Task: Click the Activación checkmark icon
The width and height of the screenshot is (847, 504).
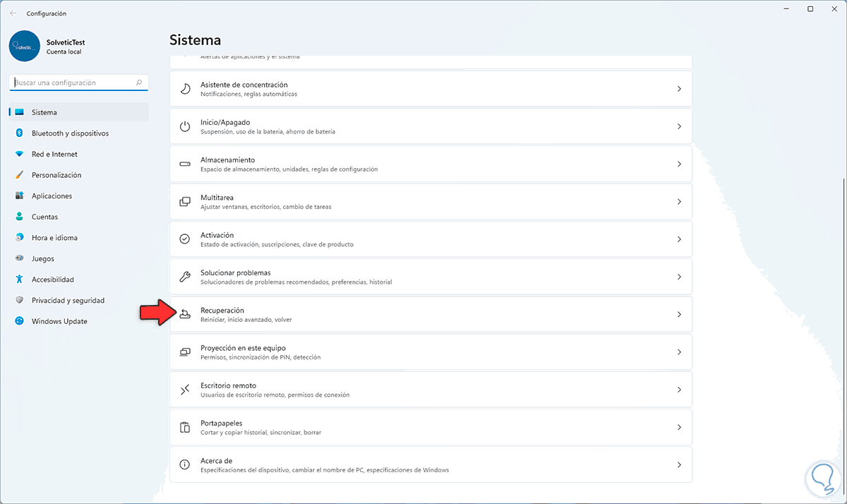Action: click(x=185, y=239)
